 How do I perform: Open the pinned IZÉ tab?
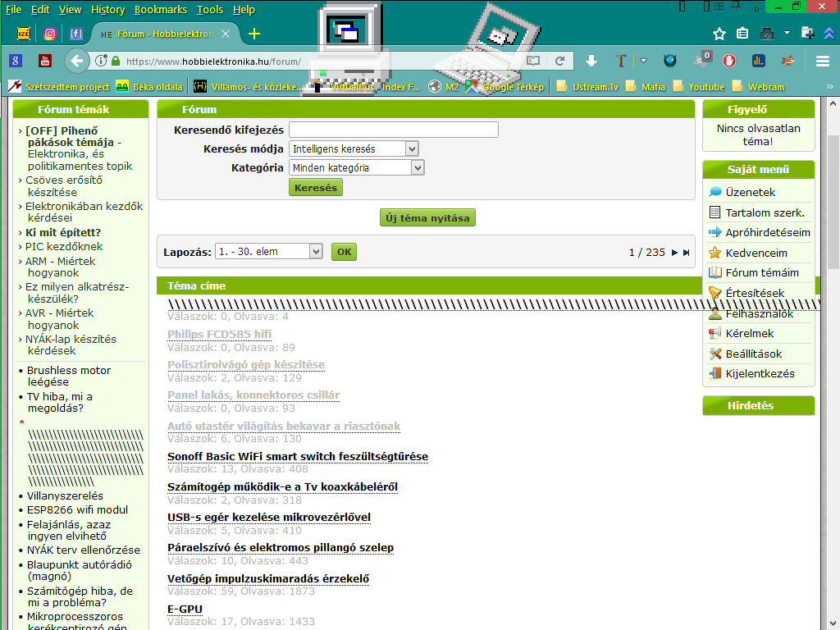tap(24, 34)
